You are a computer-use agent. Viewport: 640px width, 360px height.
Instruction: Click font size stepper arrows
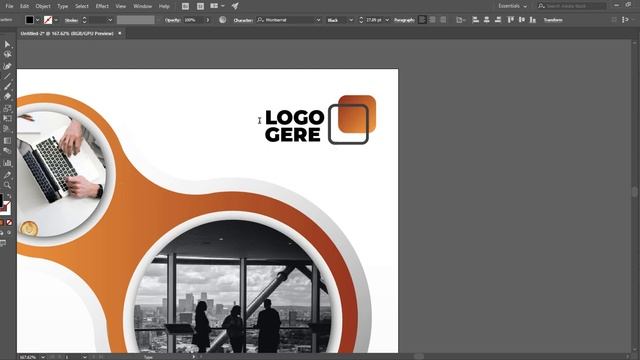(x=361, y=20)
